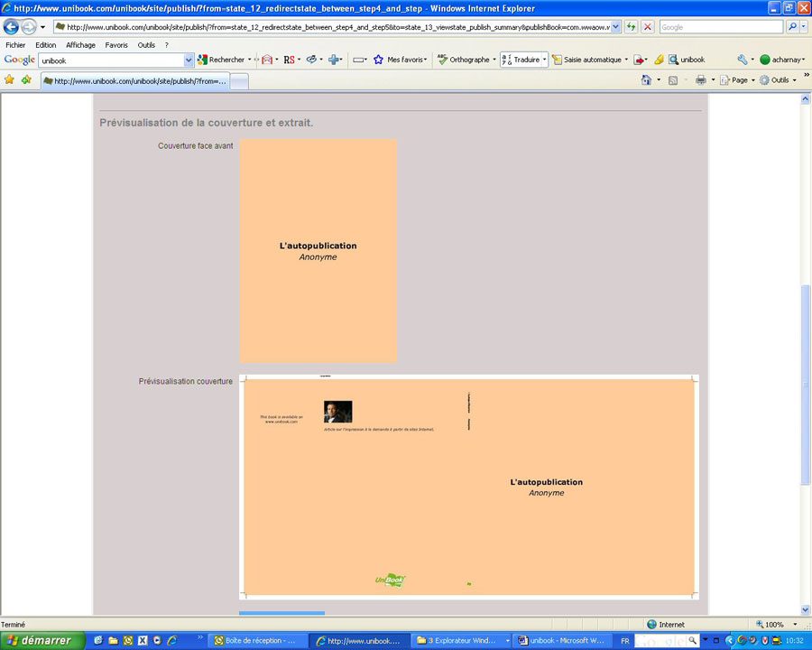Open the print icon in the toolbar
The height and width of the screenshot is (650, 812).
click(702, 79)
